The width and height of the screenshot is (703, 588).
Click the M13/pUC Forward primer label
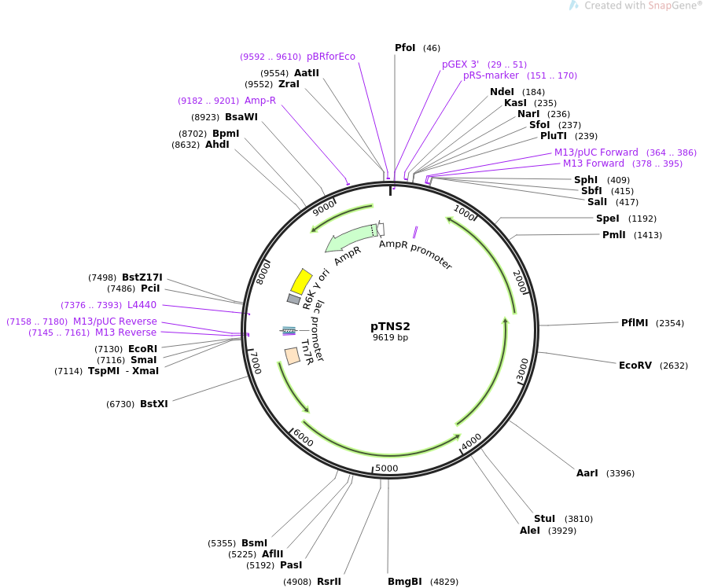click(596, 153)
